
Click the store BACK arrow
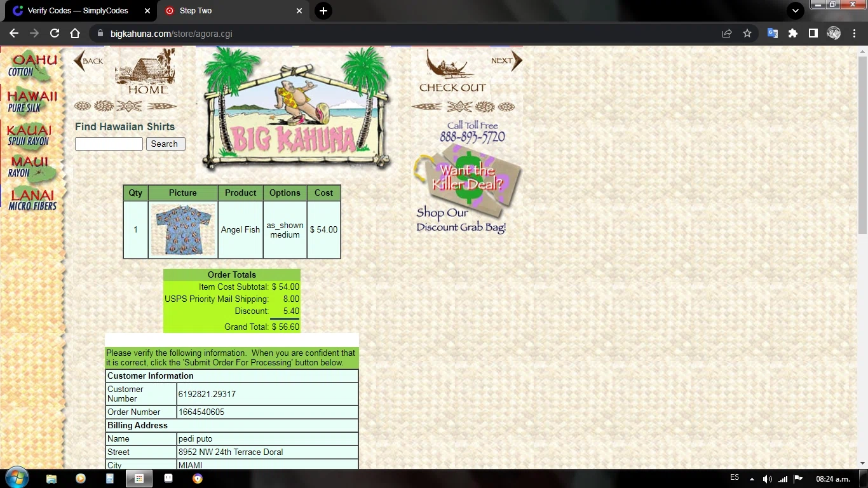point(88,61)
